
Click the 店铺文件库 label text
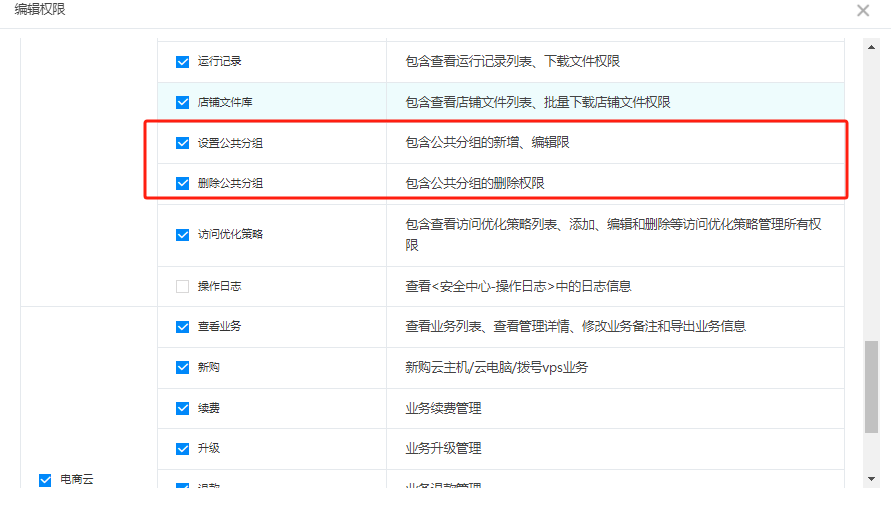click(225, 102)
